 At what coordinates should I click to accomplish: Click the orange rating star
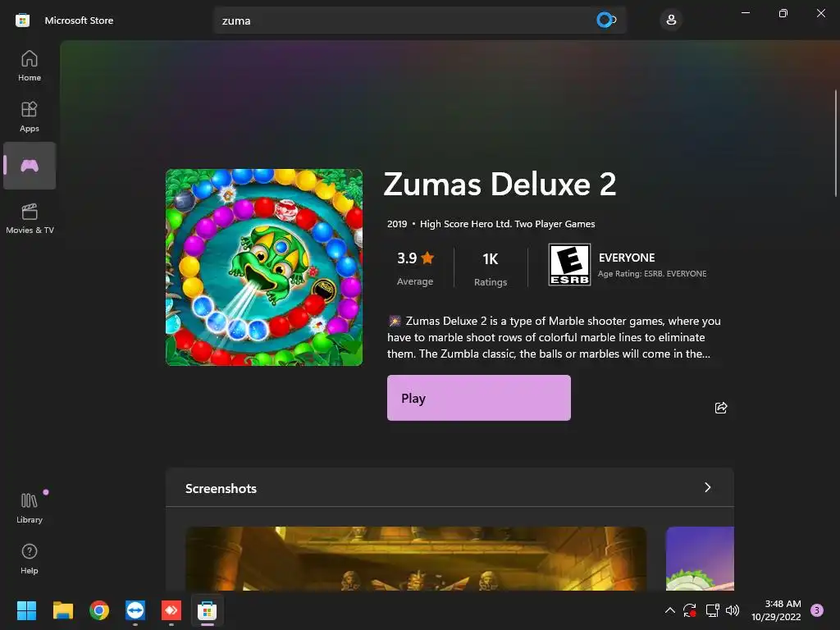point(427,258)
